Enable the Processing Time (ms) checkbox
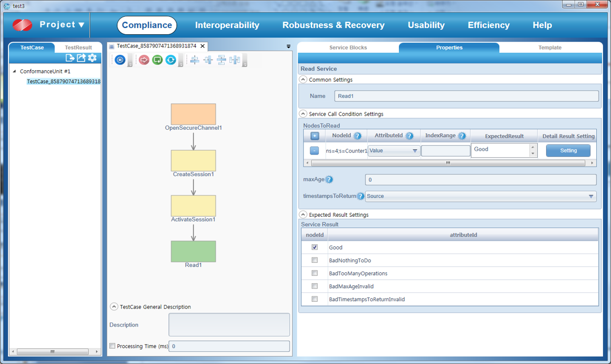611x364 pixels. (x=112, y=346)
